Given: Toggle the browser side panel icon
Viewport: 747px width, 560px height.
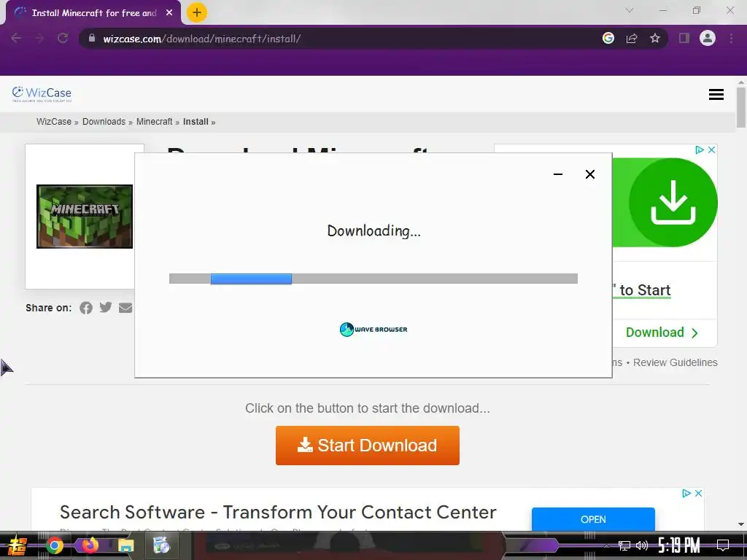Looking at the screenshot, I should 684,38.
